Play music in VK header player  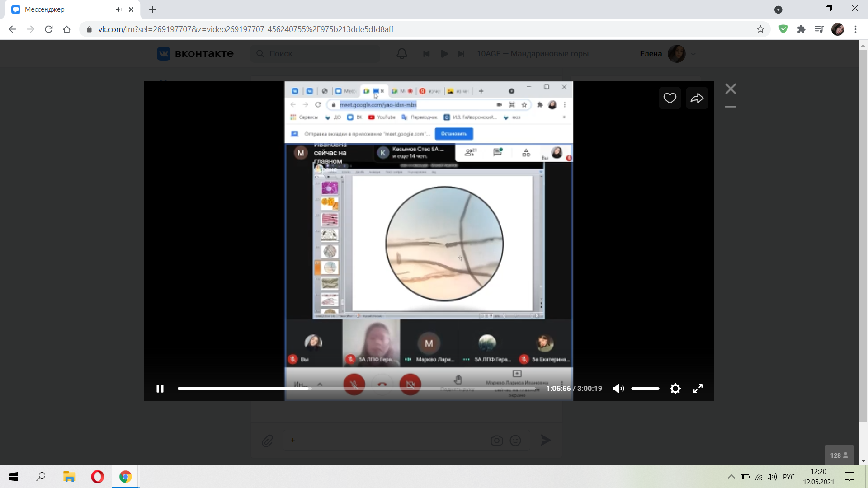click(444, 54)
